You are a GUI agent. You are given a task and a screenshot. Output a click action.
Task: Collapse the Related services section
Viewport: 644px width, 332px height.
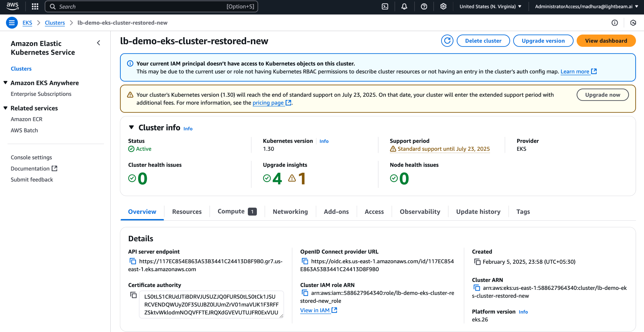click(x=5, y=108)
